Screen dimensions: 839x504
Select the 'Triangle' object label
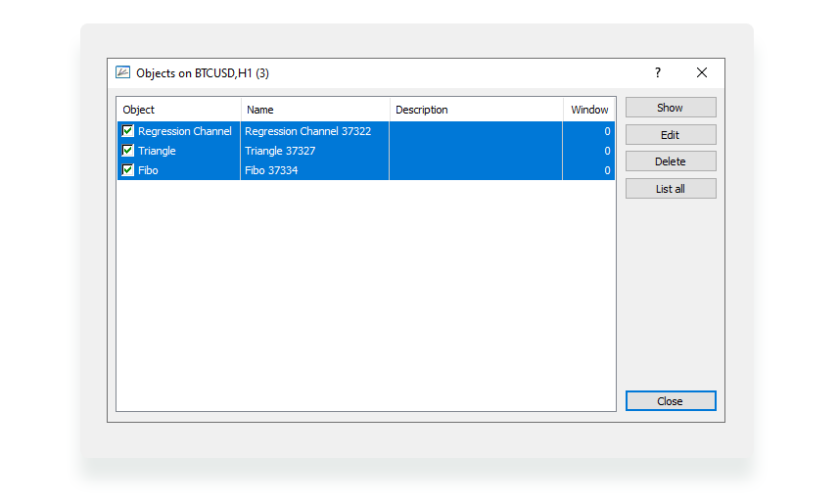[x=157, y=151]
